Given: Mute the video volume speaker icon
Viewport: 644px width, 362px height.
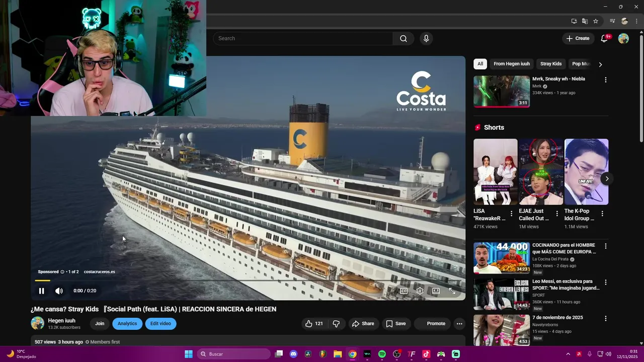Looking at the screenshot, I should (59, 291).
